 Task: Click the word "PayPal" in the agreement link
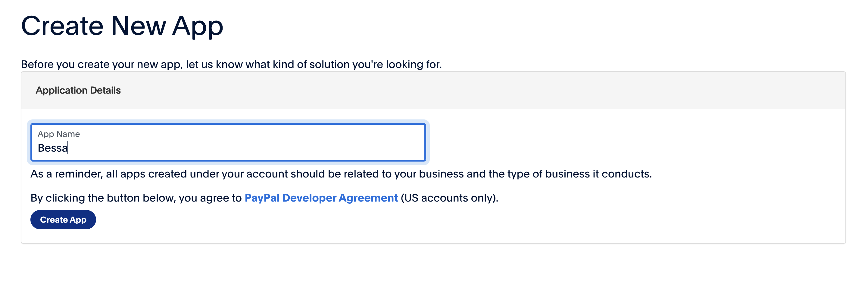262,198
